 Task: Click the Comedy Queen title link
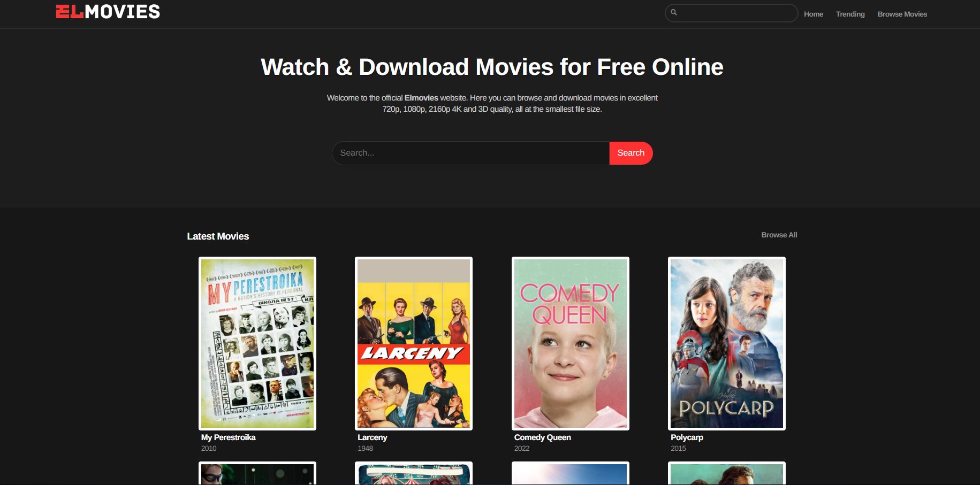pyautogui.click(x=543, y=437)
